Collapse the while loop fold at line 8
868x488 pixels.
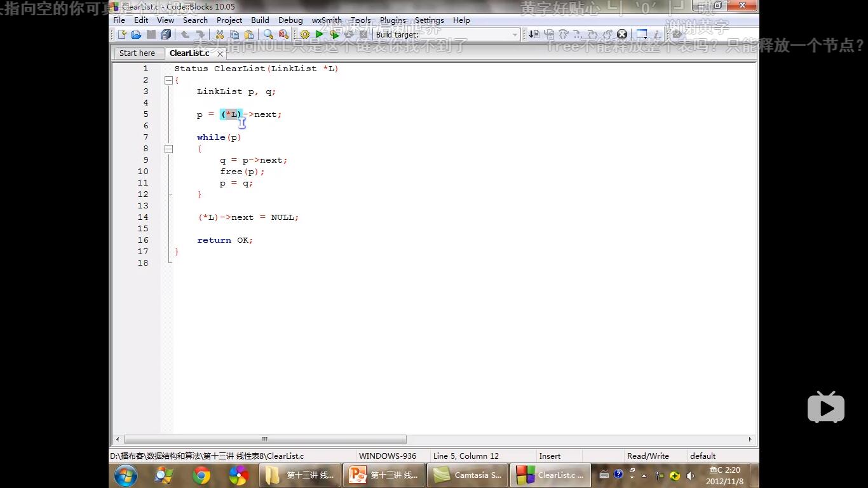pyautogui.click(x=168, y=149)
